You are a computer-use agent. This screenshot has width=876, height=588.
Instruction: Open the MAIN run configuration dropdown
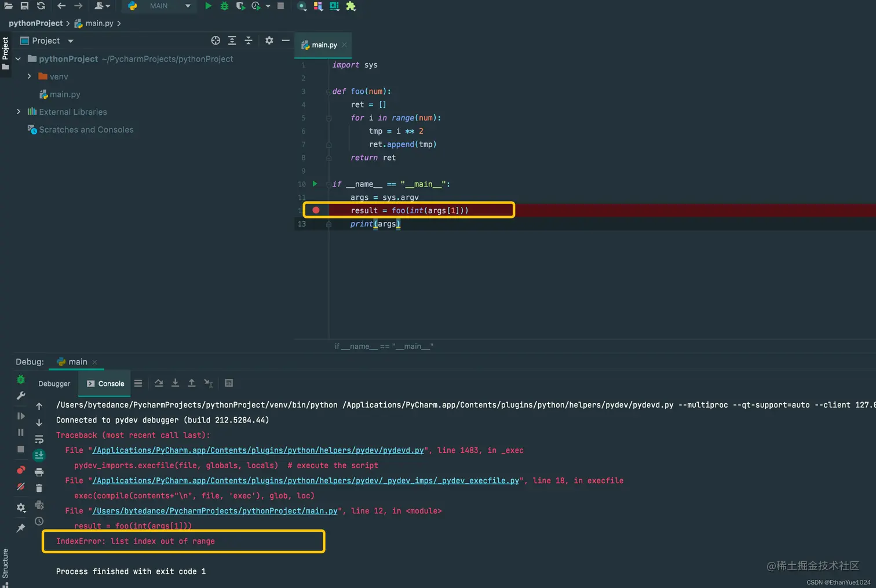[x=159, y=6]
